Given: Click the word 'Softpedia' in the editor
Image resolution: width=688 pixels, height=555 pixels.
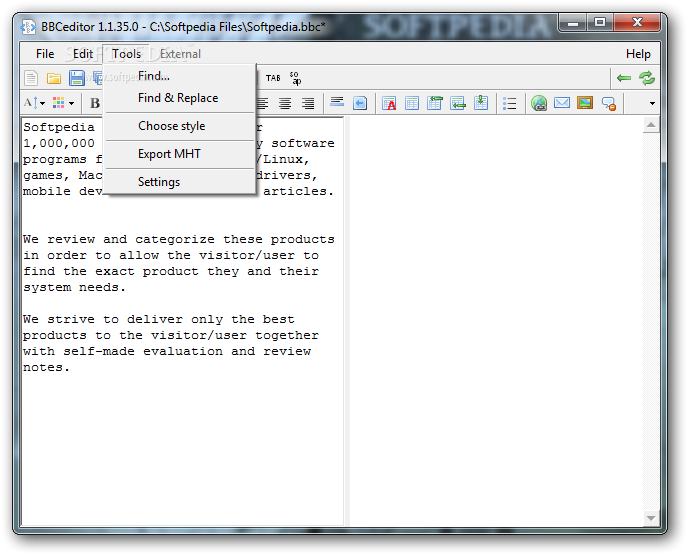Looking at the screenshot, I should click(x=59, y=128).
